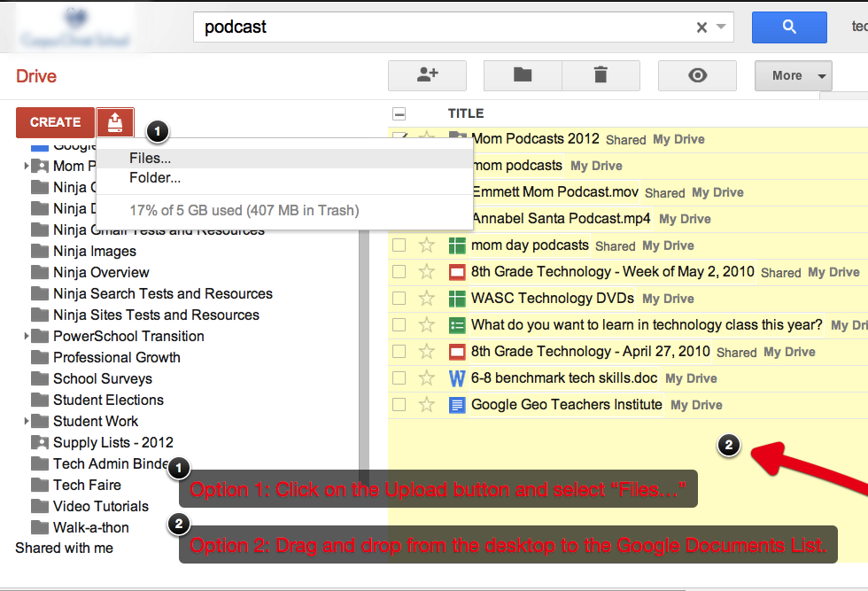
Task: Select Ninja Sites Tests and Resources folder
Action: pyautogui.click(x=156, y=315)
